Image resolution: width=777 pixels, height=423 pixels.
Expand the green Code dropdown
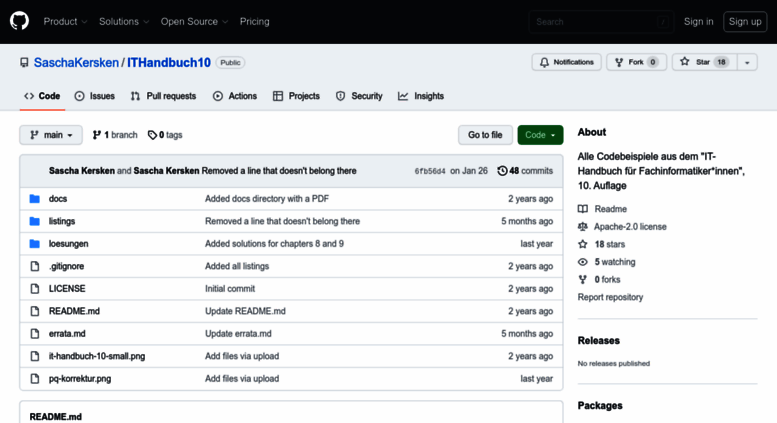click(x=540, y=135)
